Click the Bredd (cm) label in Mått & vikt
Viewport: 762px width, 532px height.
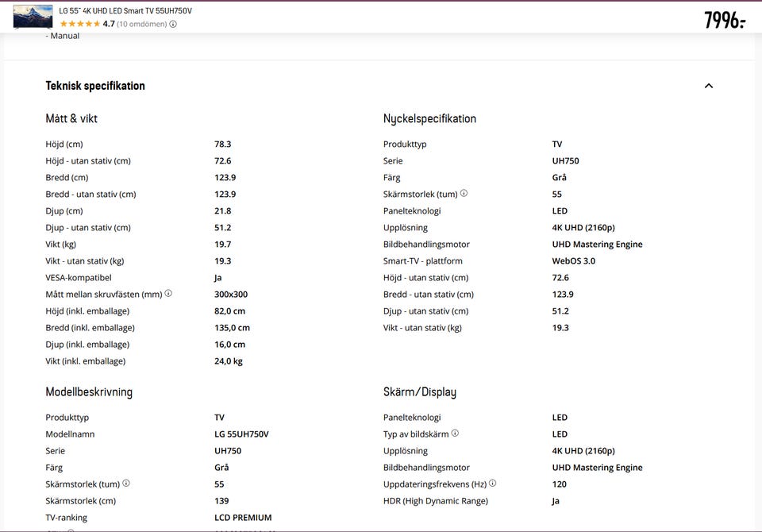pyautogui.click(x=67, y=178)
